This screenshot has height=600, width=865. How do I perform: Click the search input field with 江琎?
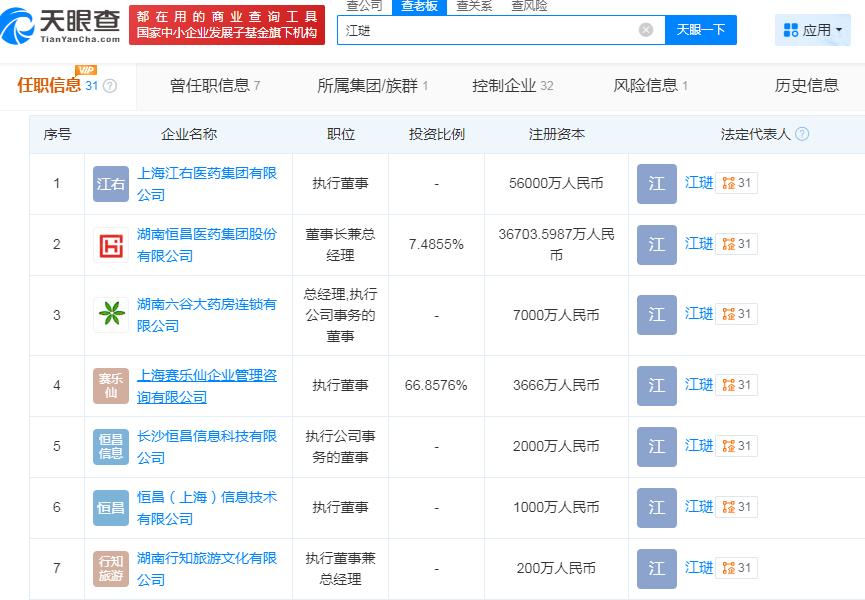click(488, 30)
